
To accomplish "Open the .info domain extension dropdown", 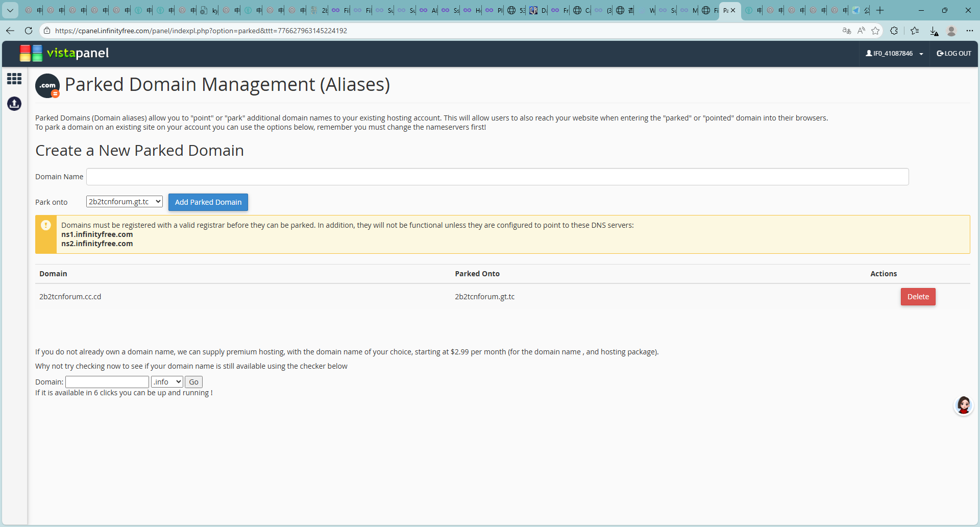I will (x=167, y=382).
